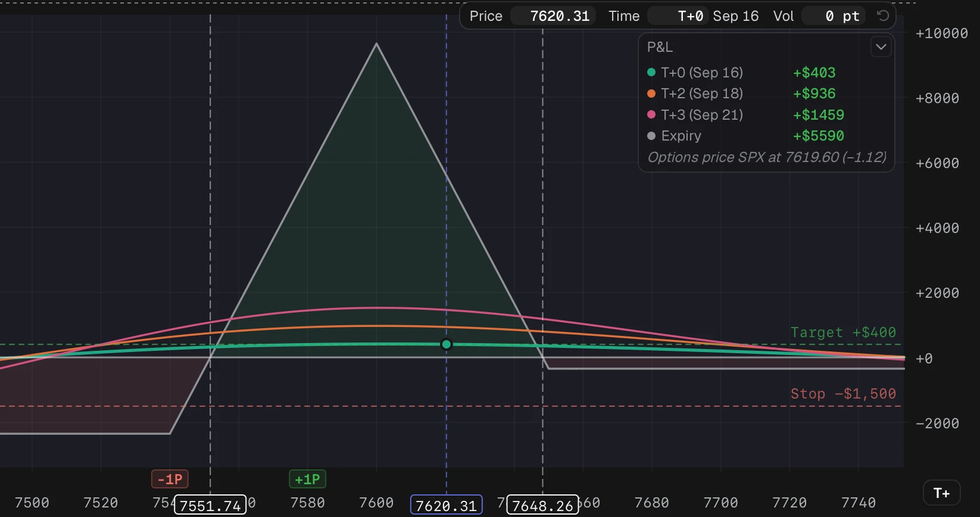Viewport: 980px width, 517px height.
Task: Click the P&L panel title
Action: [x=660, y=47]
